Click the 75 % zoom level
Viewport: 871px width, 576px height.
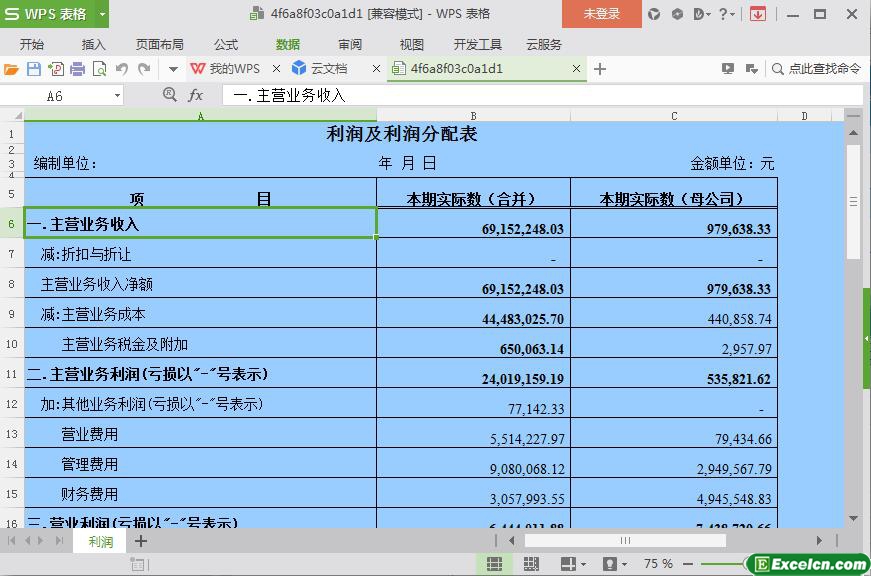click(658, 564)
